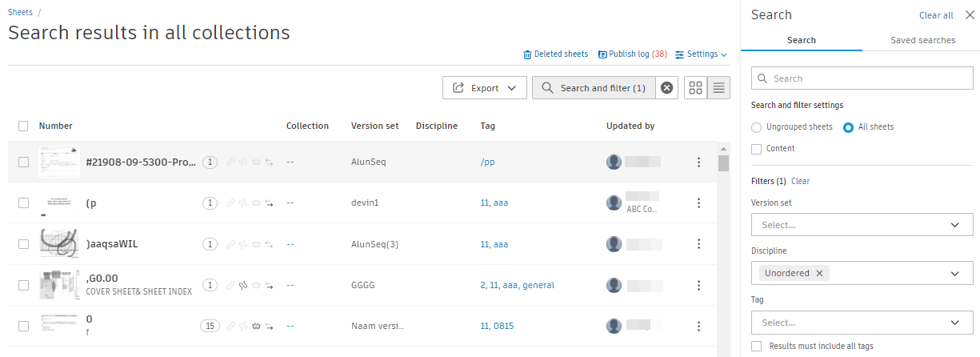Open more options for )aaqsaWIL row

(698, 244)
